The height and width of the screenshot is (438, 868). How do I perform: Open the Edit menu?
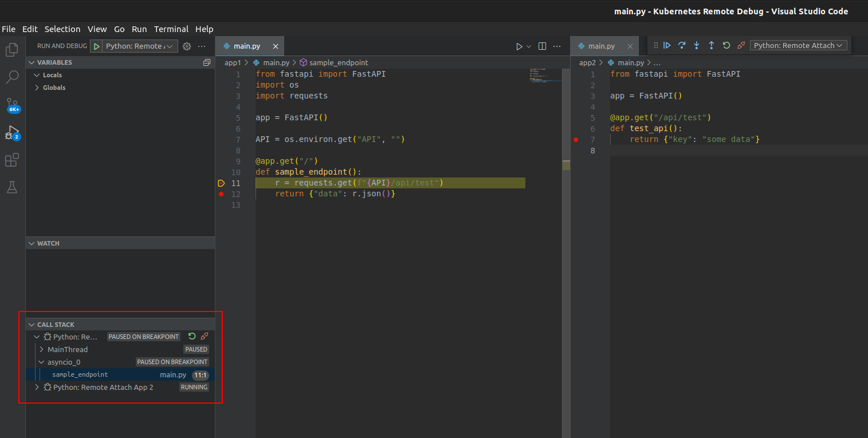click(x=30, y=29)
